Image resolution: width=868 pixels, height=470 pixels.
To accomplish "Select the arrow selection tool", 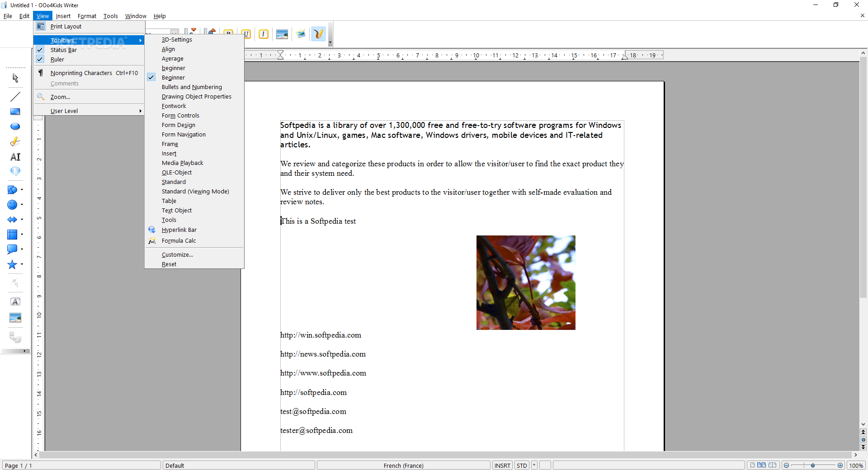I will pos(15,78).
